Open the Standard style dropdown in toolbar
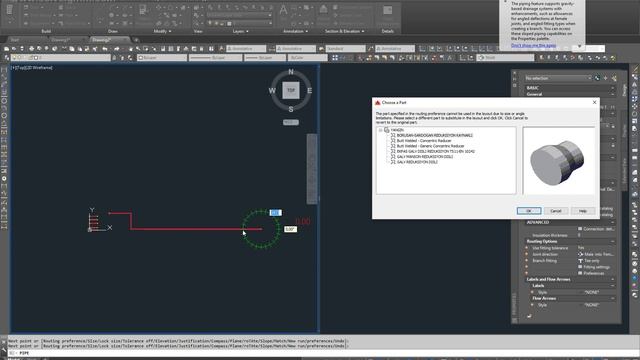 [x=345, y=49]
